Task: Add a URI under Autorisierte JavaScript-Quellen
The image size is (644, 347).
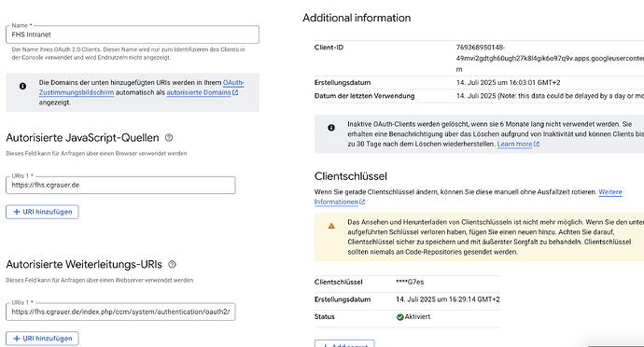Action: coord(42,212)
